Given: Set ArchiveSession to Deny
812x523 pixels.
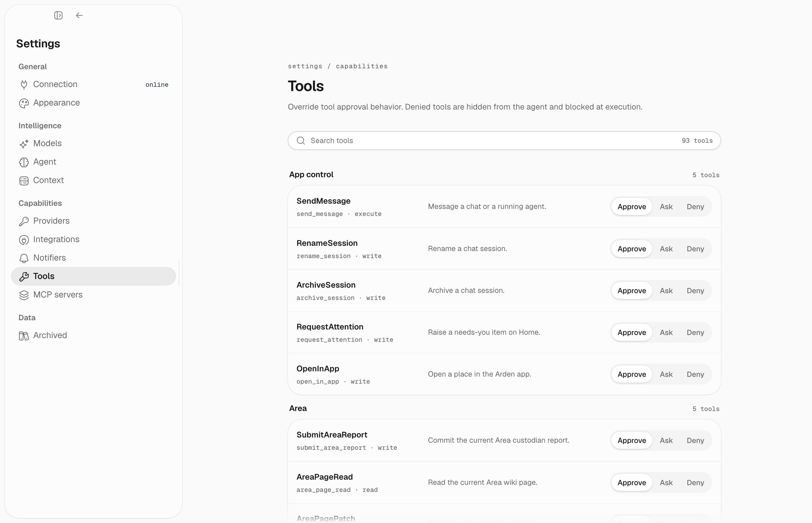Looking at the screenshot, I should coord(695,290).
